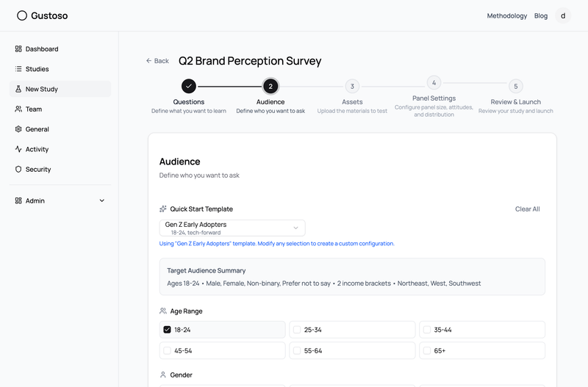The image size is (588, 387).
Task: Uncheck the 18-24 age range
Action: tap(167, 330)
